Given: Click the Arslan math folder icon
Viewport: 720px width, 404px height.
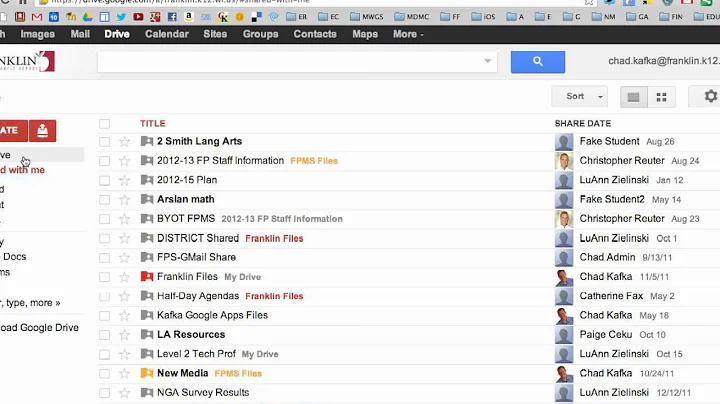Looking at the screenshot, I should point(147,199).
